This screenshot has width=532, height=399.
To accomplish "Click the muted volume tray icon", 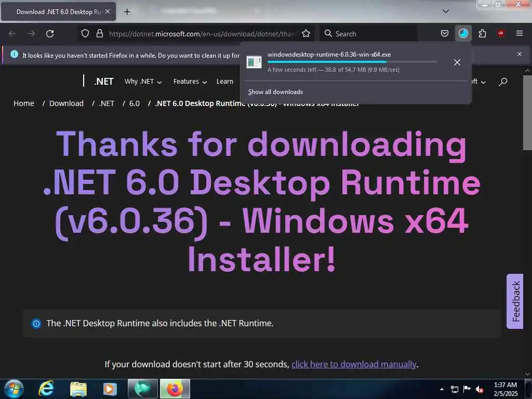I will 480,389.
